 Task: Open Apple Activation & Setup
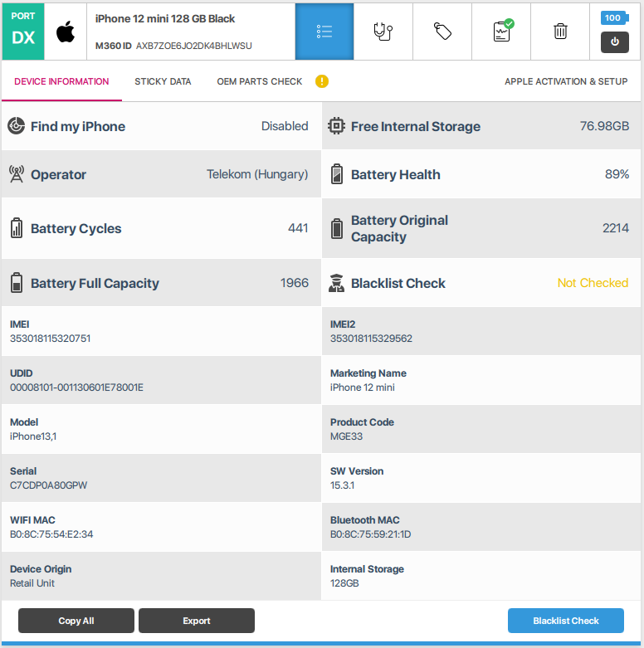[566, 81]
